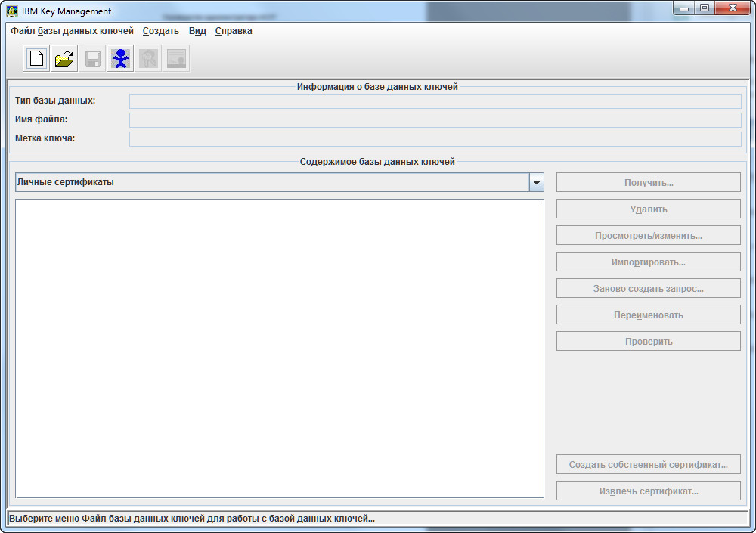Click the Просмотреть/изменить... button

(x=649, y=235)
